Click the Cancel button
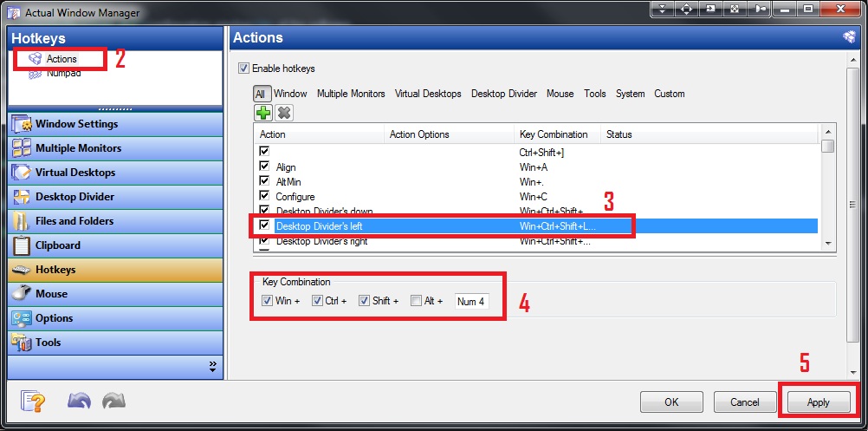 click(x=745, y=402)
